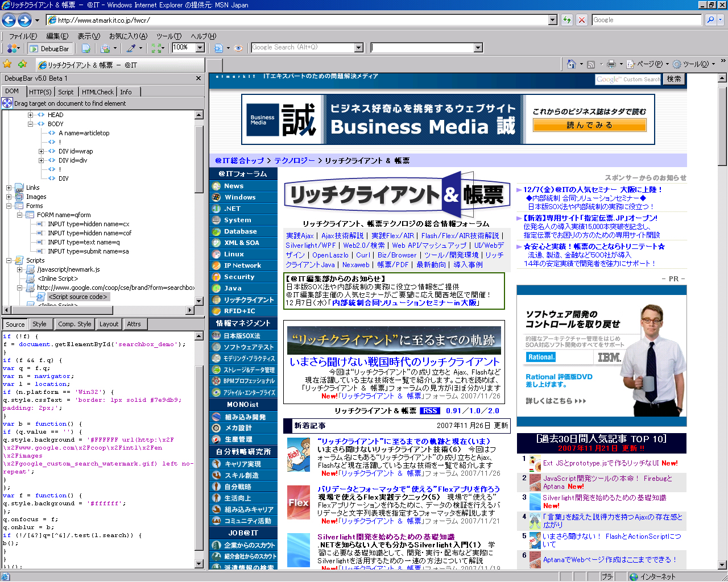This screenshot has height=582, width=728.
Task: Click the RSS badge next to 0.91/1.0/2.0
Action: click(430, 410)
